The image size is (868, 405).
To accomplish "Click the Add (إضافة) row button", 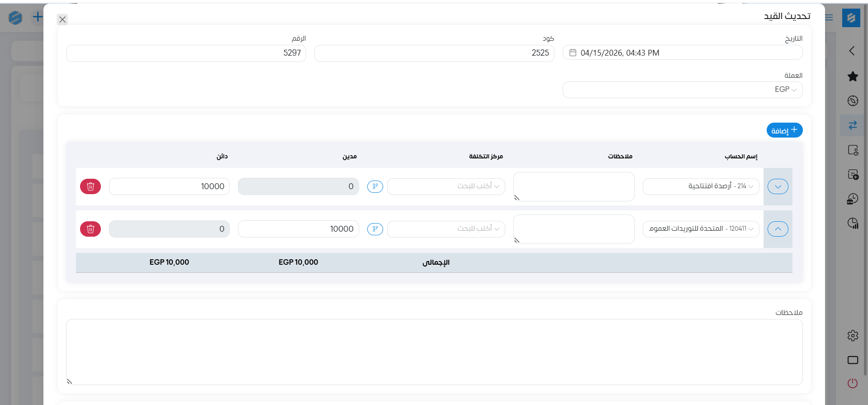I will coord(784,130).
